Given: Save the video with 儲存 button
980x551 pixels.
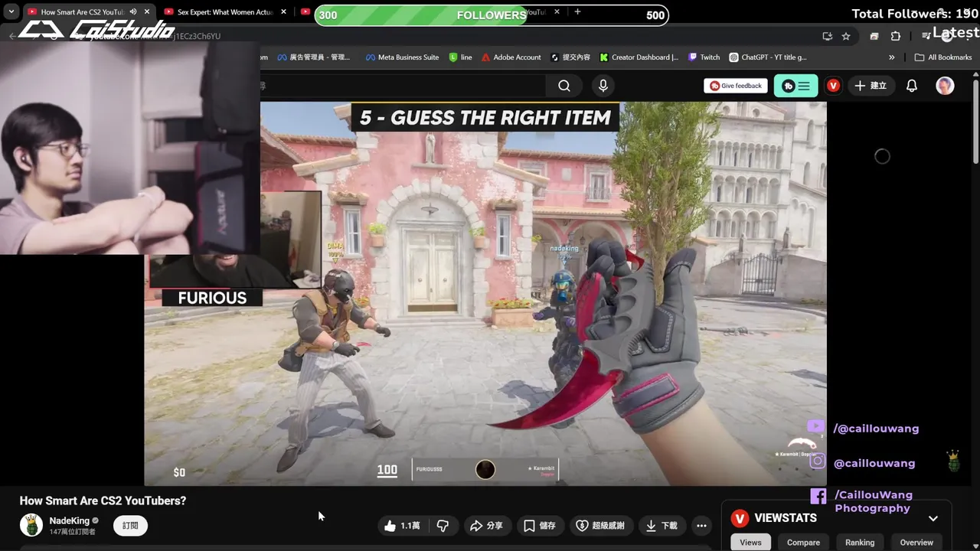Looking at the screenshot, I should (x=540, y=526).
